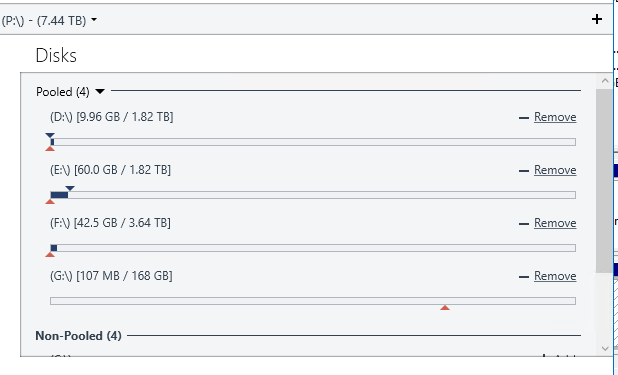
Task: Click the Disks list scroll down arrow
Action: pos(605,348)
